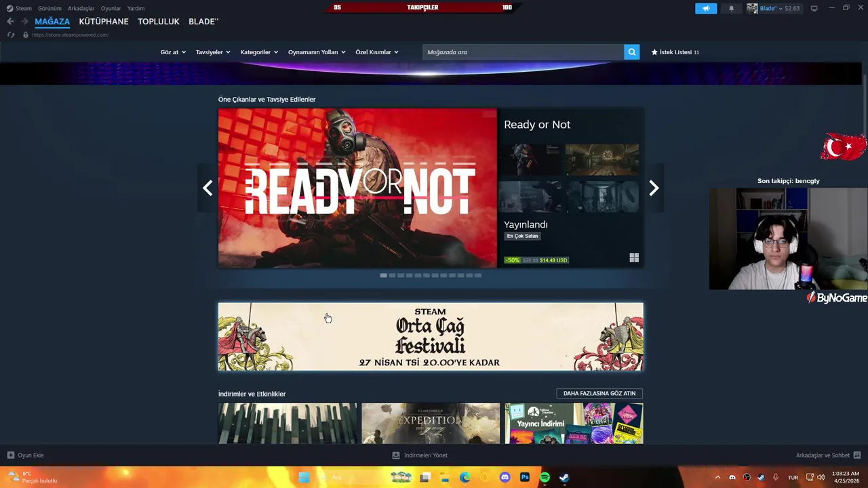Show previous featured game carousel arrow
This screenshot has width=868, height=488.
208,188
